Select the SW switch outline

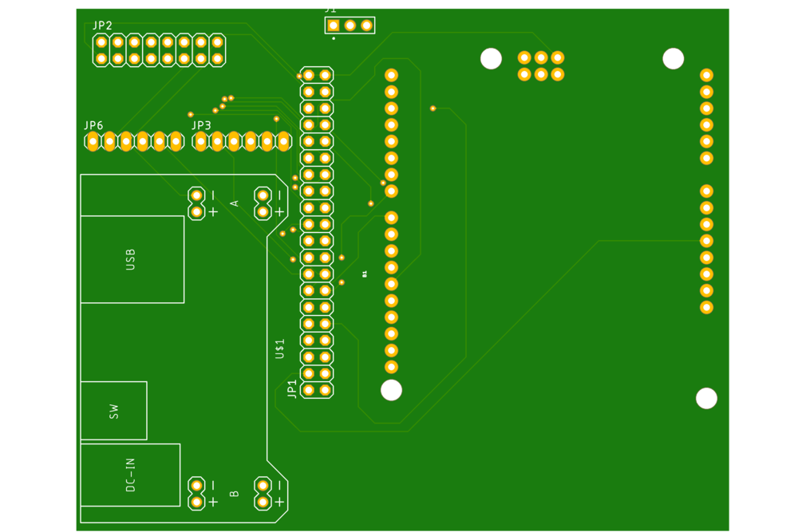tap(114, 411)
